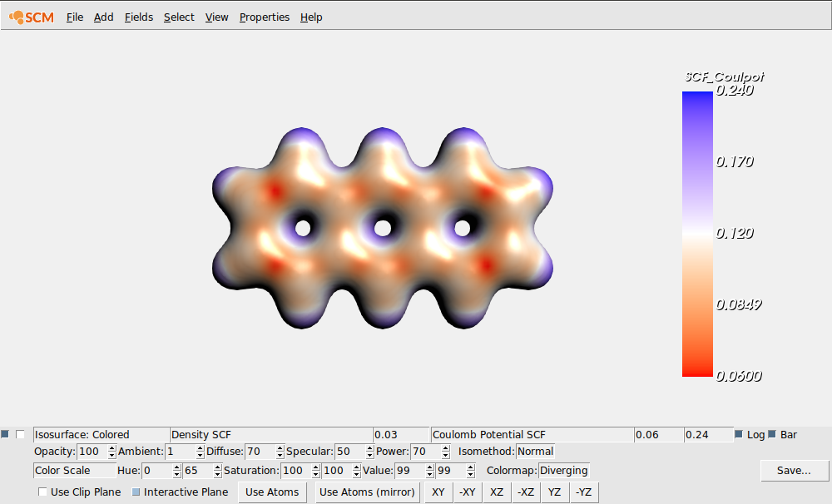The image size is (832, 504).
Task: Change the Isomethod Normal setting
Action: [535, 451]
